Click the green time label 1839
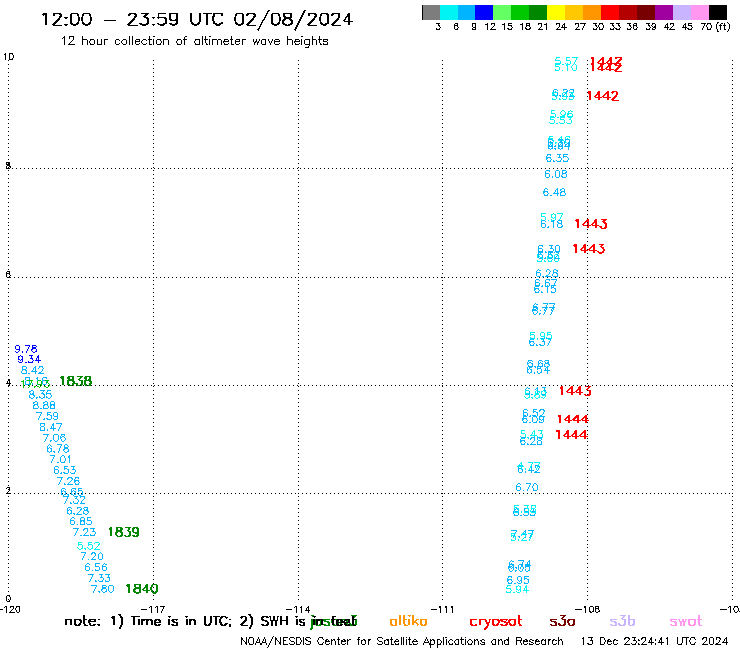This screenshot has width=740, height=650. tap(124, 532)
